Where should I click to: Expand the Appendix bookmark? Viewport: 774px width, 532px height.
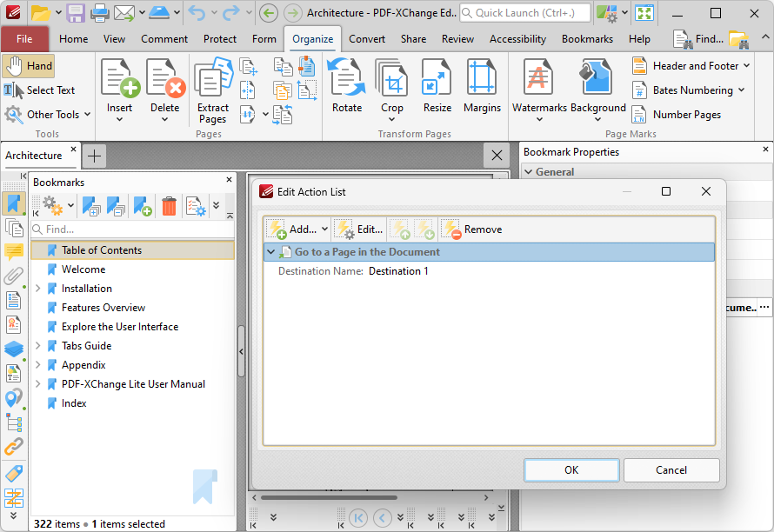coord(37,365)
